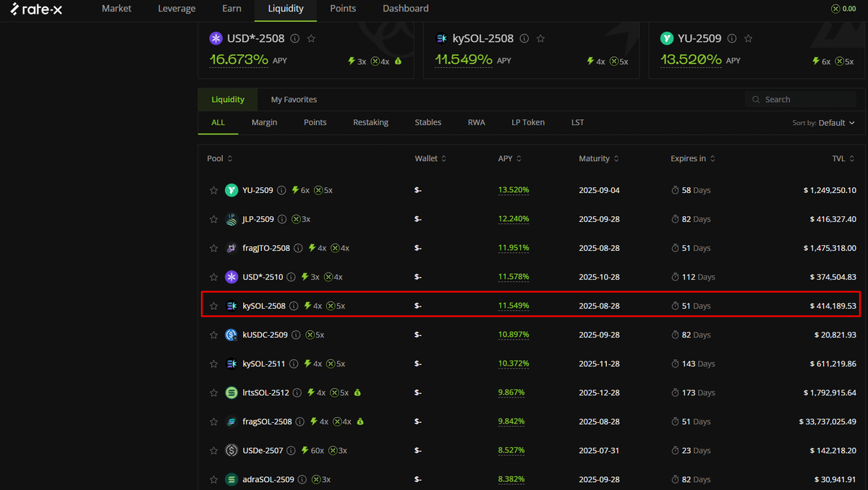Open the kySOL-2511 pool link

pos(264,364)
